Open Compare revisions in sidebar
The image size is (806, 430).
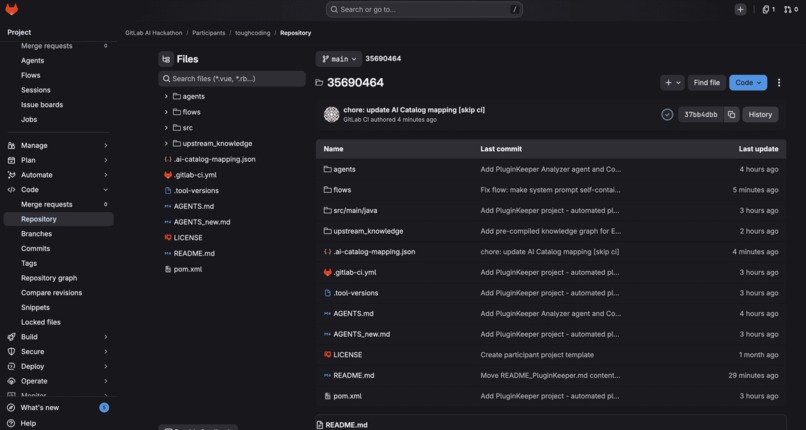pyautogui.click(x=51, y=293)
